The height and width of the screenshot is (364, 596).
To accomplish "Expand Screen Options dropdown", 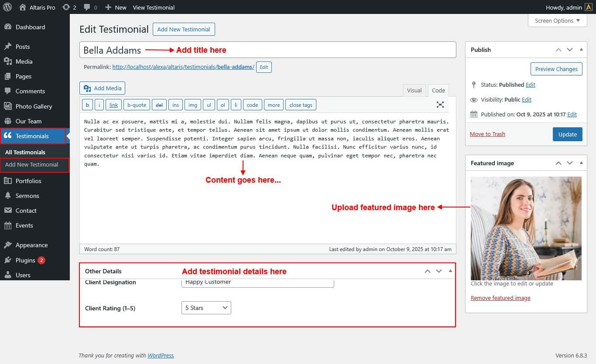I will pos(557,20).
